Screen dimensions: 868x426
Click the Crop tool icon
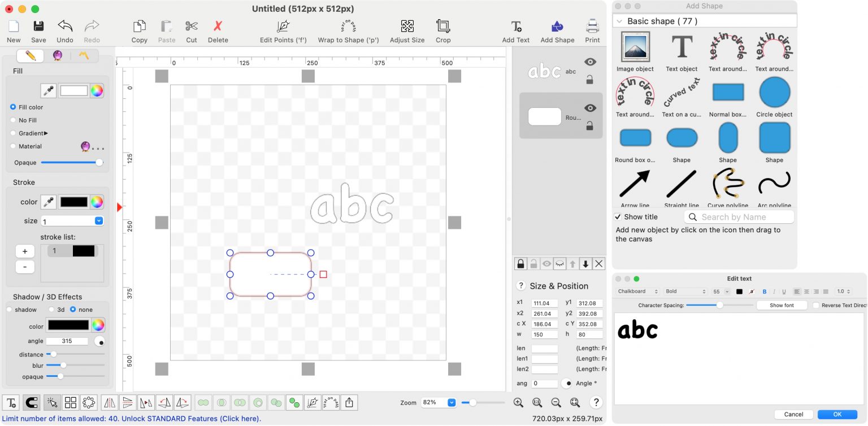tap(443, 27)
